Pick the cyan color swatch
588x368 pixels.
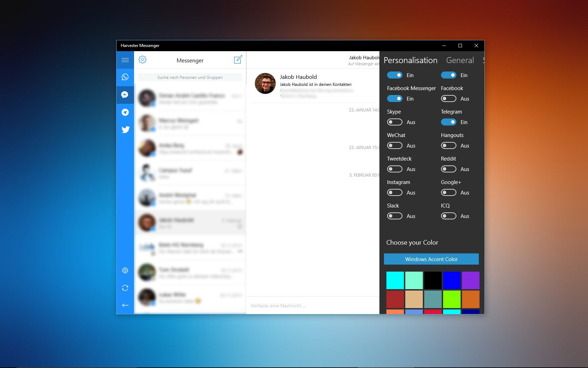point(395,280)
